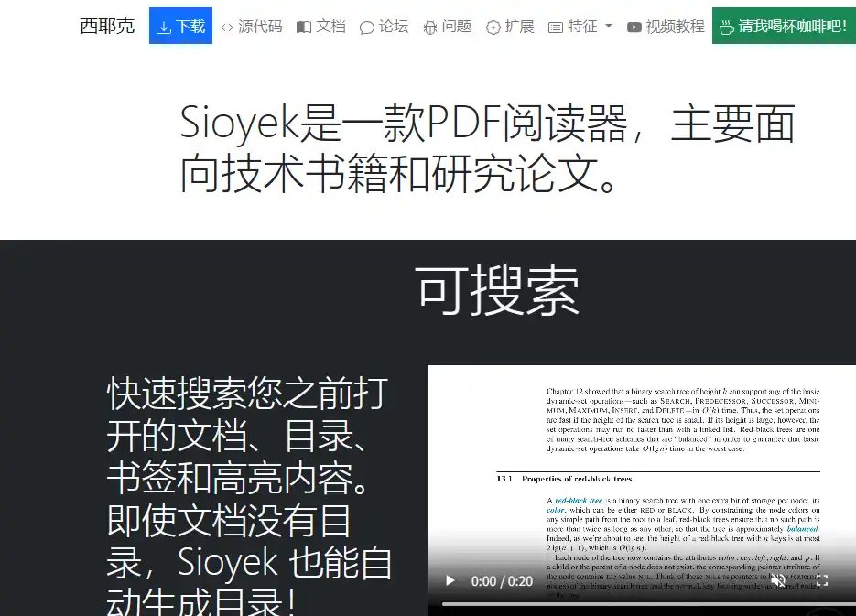Enter fullscreen for the demo video
The height and width of the screenshot is (616, 856).
coord(821,580)
